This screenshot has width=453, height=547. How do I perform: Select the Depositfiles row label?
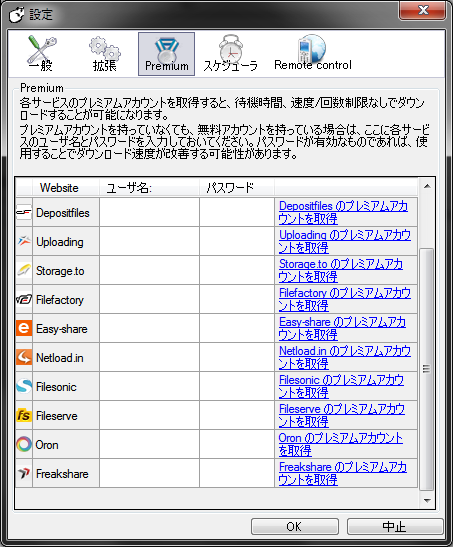[x=63, y=213]
